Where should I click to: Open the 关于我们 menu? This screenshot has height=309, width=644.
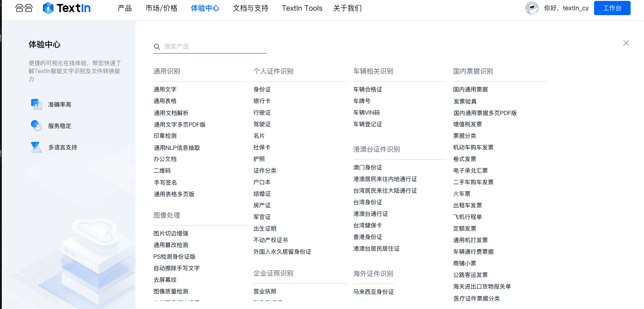point(347,8)
